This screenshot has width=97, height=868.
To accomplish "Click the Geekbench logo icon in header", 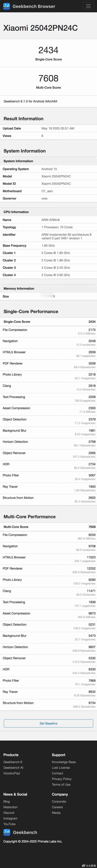I will (x=6, y=6).
